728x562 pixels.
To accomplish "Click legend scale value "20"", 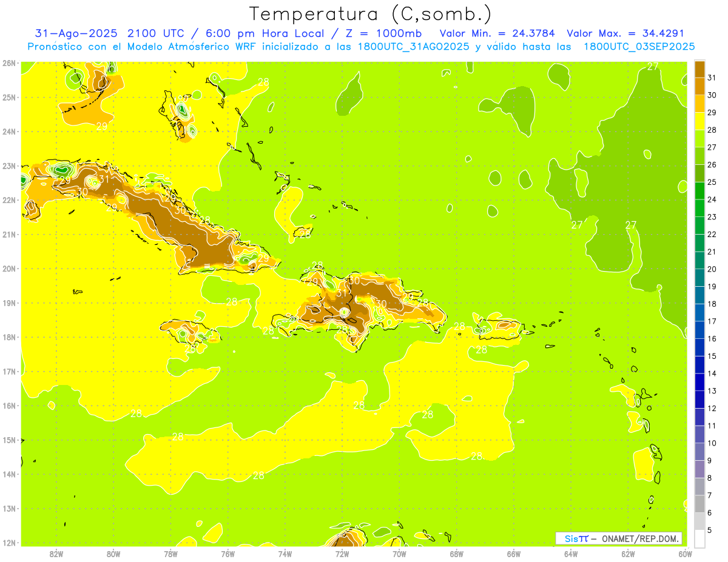I will coord(712,269).
